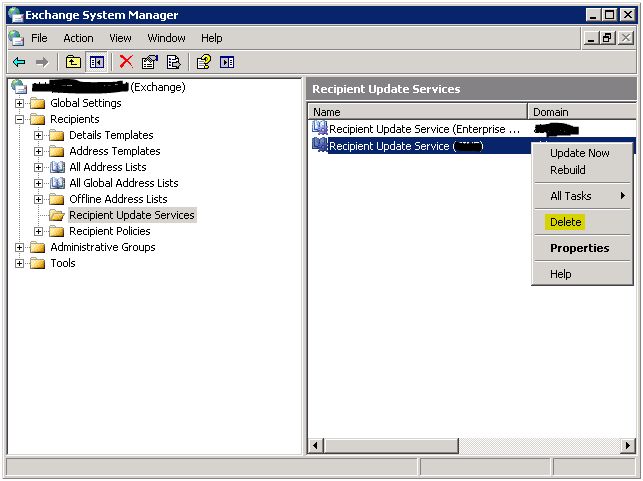Click the All Address Lists book icon

pos(57,167)
